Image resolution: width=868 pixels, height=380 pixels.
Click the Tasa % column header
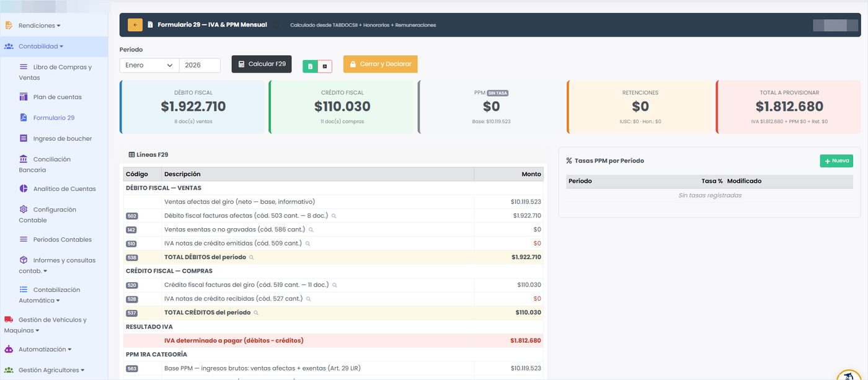coord(712,181)
